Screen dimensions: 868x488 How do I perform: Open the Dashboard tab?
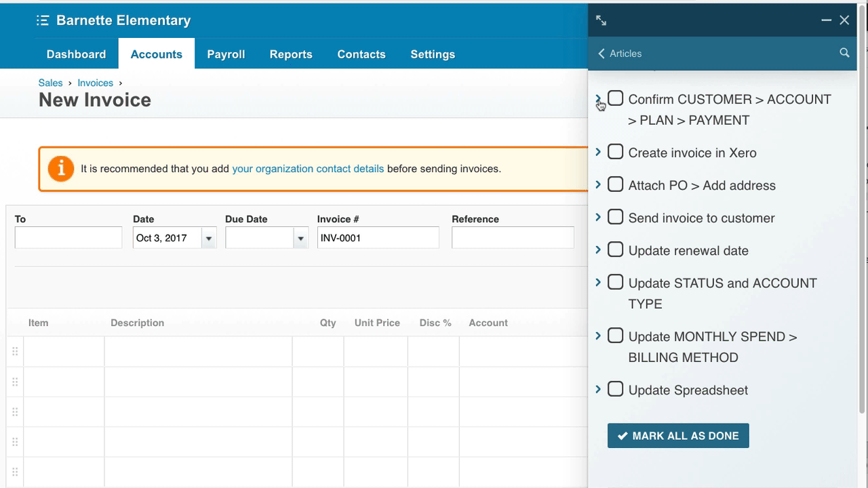point(76,54)
